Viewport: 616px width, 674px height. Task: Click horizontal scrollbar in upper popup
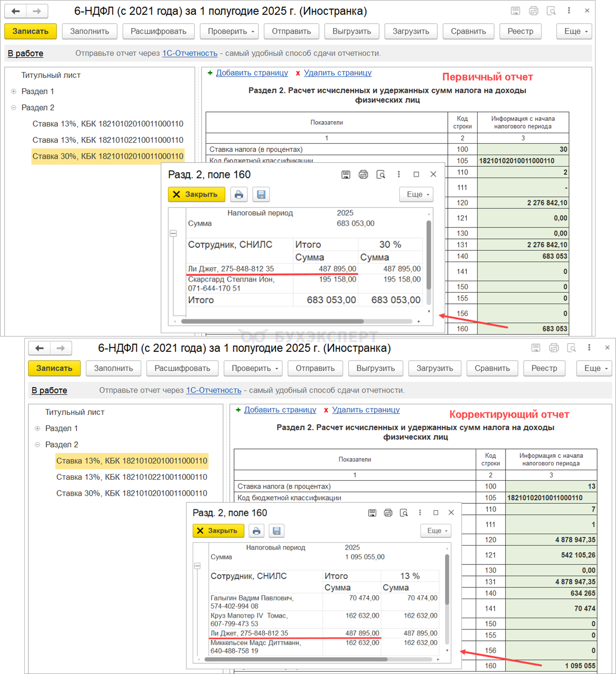click(272, 321)
